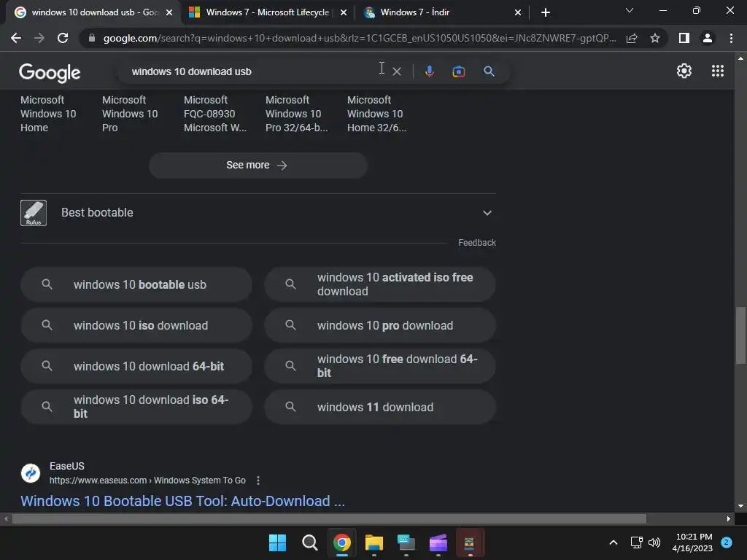The width and height of the screenshot is (747, 560).
Task: Open the purple clapperboard taskbar app
Action: tap(438, 542)
